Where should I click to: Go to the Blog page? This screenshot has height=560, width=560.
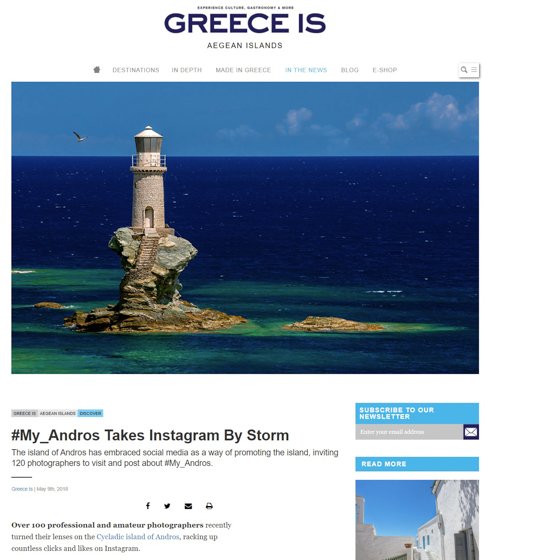coord(350,70)
